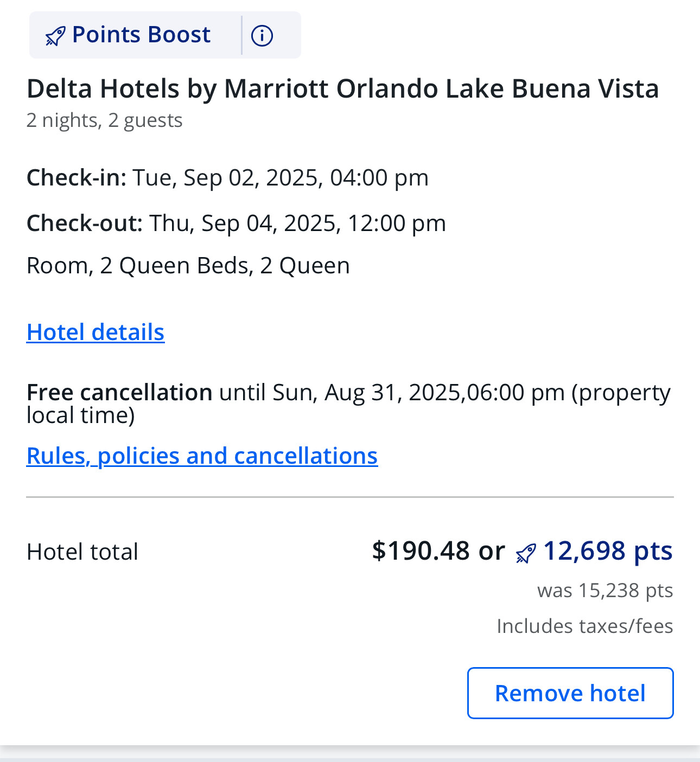Click the divider line above Hotel total
The image size is (700, 762).
350,497
